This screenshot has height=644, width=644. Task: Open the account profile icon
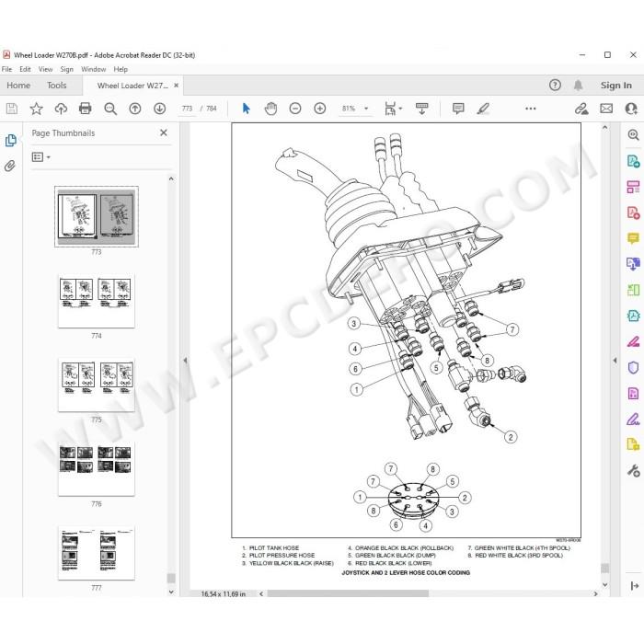631,109
